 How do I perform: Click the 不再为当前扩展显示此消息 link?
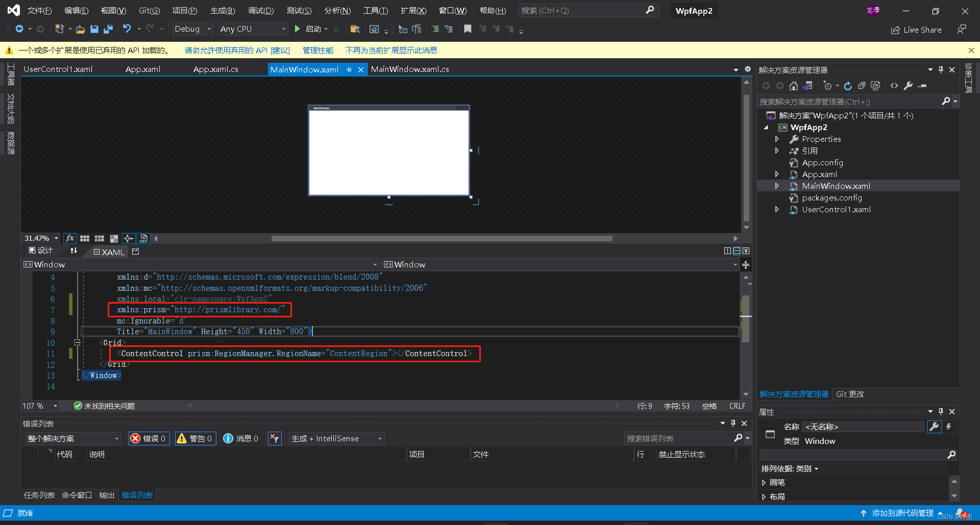point(391,50)
